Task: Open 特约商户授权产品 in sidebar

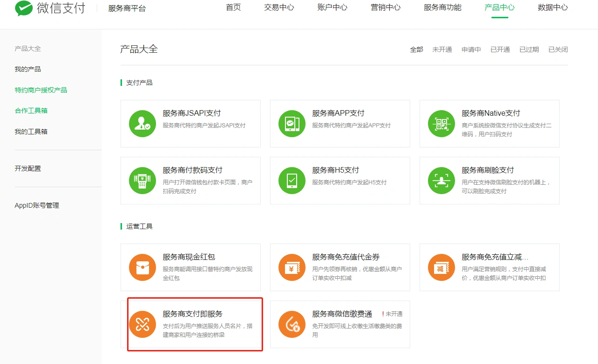Action: (x=41, y=90)
